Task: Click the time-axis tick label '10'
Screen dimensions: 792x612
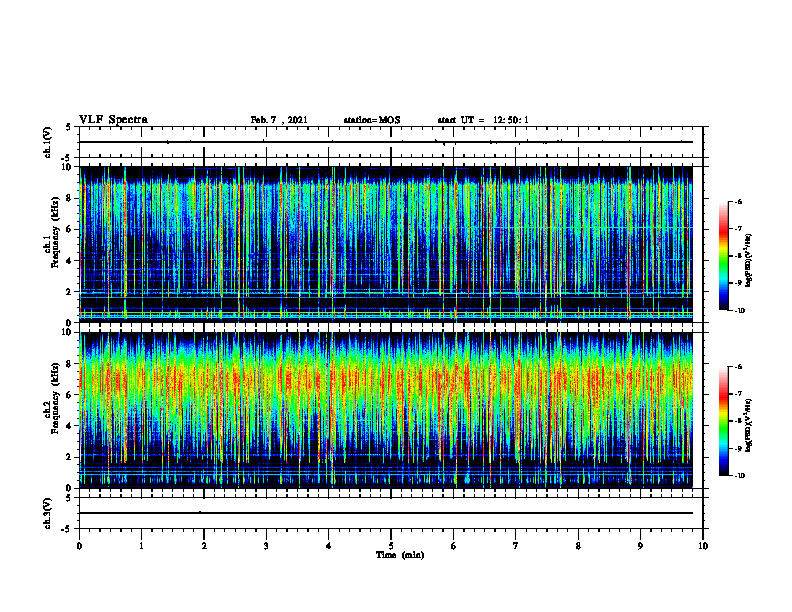Action: (x=703, y=546)
